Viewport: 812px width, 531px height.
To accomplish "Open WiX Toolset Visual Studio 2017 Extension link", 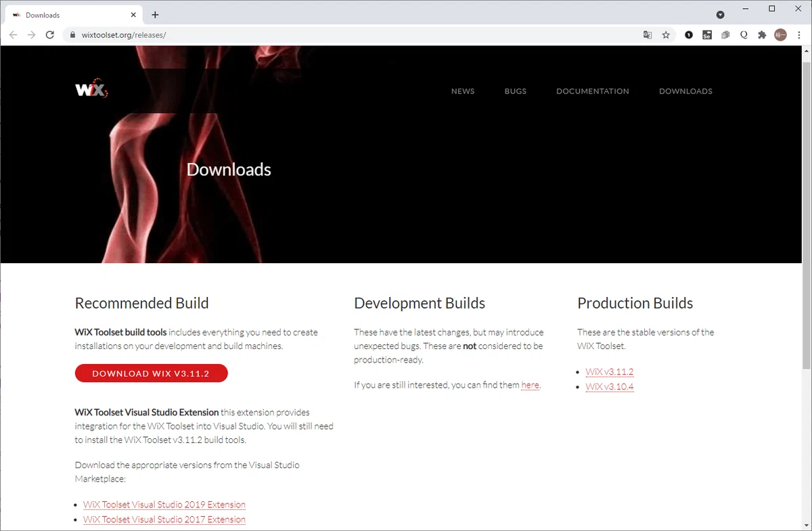I will click(x=164, y=520).
